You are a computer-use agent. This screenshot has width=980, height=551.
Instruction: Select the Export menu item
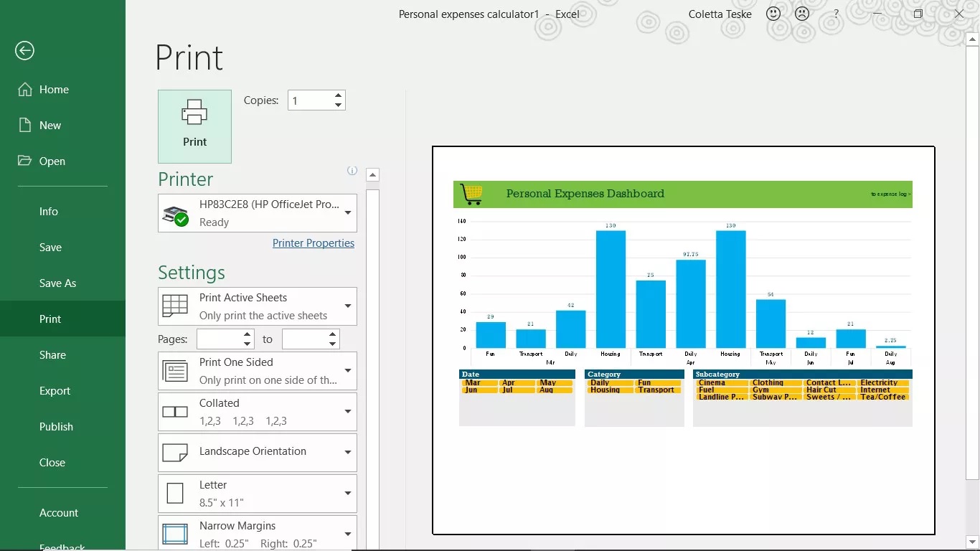[55, 391]
